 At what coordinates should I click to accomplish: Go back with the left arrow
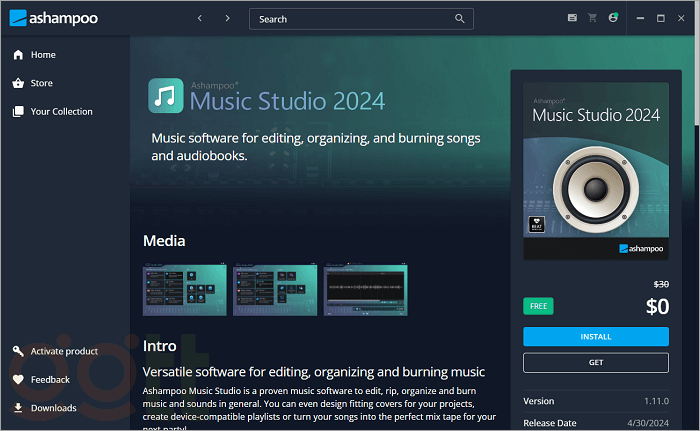[200, 18]
